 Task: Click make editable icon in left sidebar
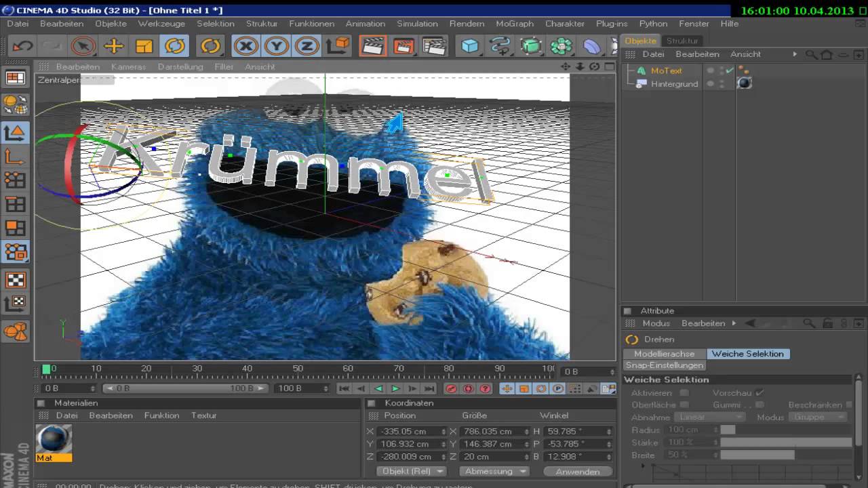tap(16, 104)
